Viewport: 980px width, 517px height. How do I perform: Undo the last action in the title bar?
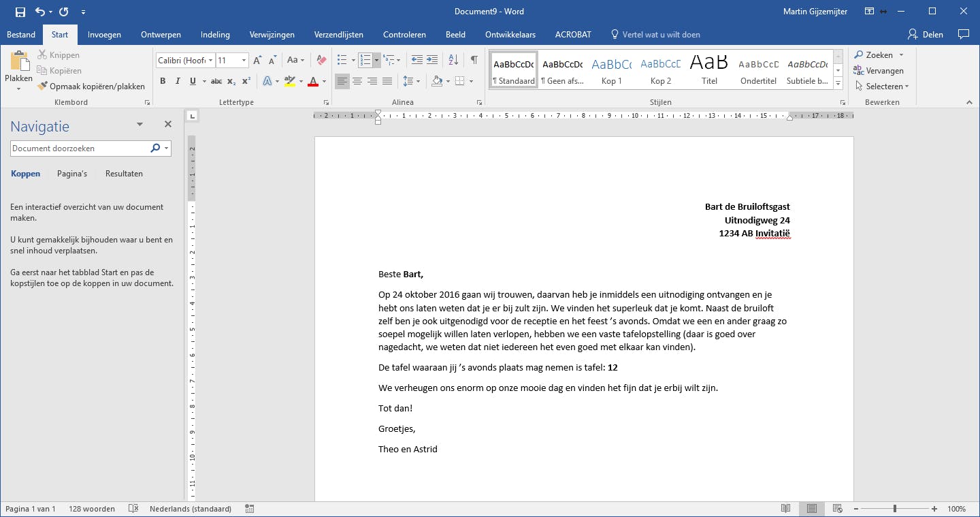click(39, 12)
